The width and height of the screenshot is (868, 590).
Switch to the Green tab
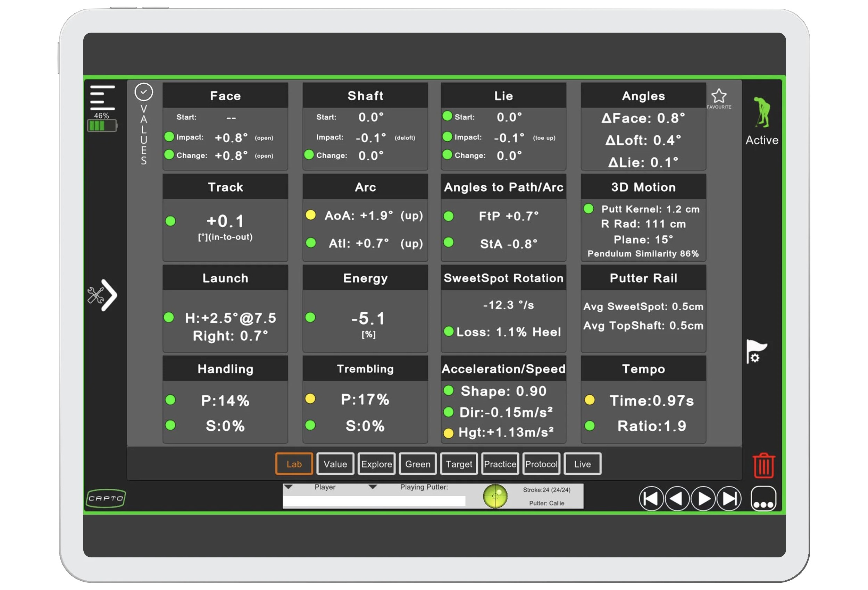coord(418,464)
